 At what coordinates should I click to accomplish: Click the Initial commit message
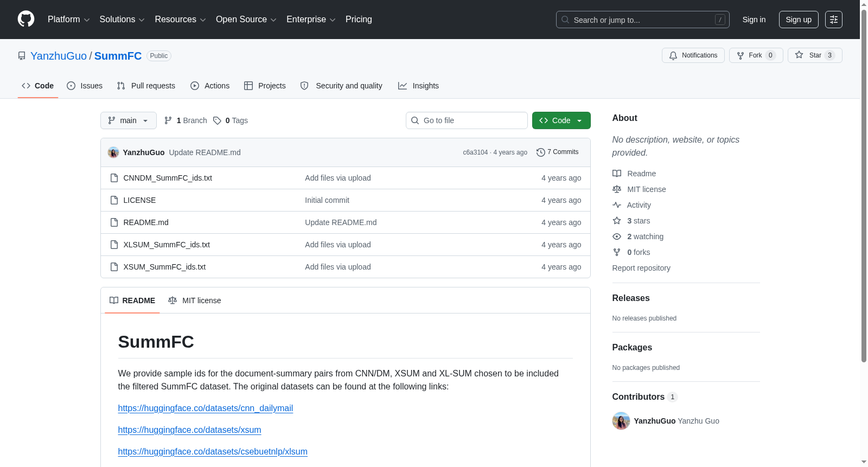click(327, 200)
